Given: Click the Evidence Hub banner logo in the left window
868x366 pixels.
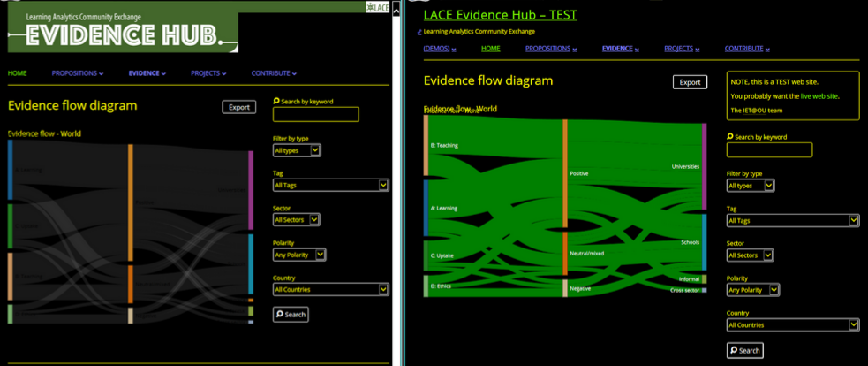Looking at the screenshot, I should pyautogui.click(x=123, y=32).
